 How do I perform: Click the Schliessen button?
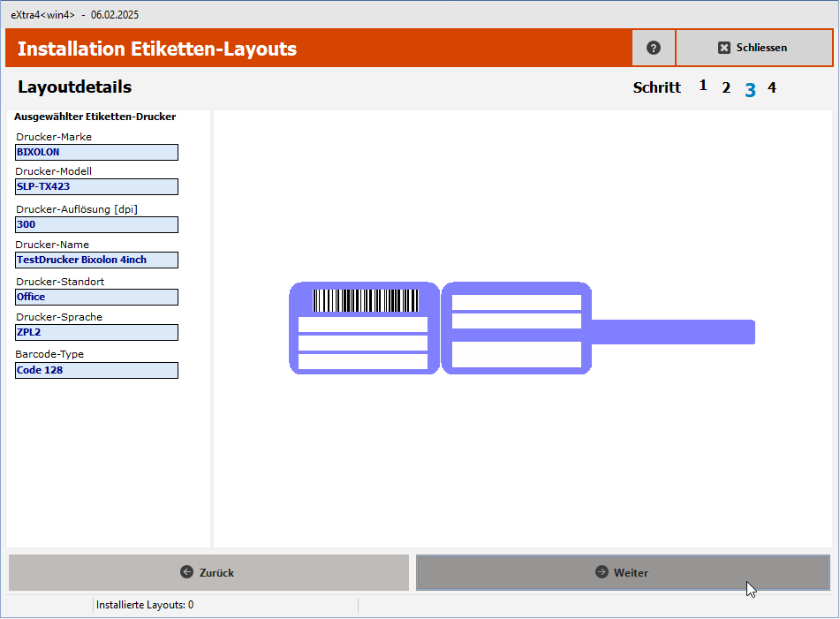[753, 47]
